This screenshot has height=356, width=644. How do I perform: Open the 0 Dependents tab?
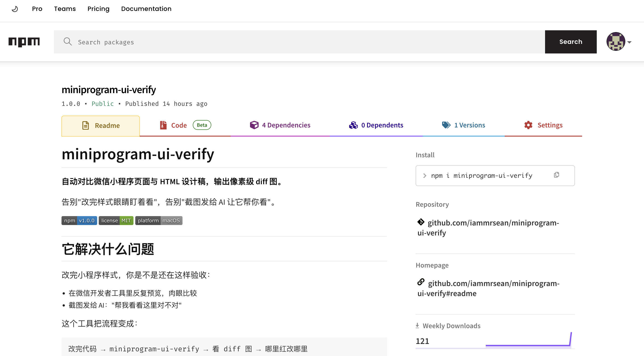pyautogui.click(x=376, y=125)
